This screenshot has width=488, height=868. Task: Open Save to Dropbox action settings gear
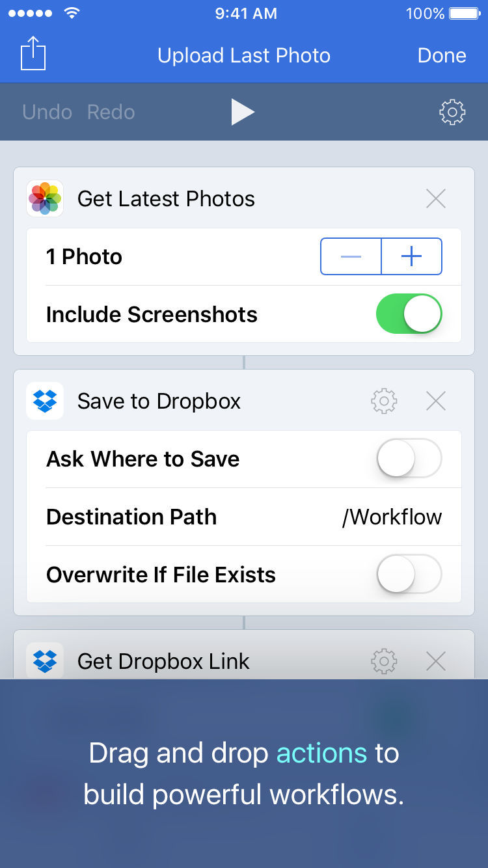click(x=384, y=401)
